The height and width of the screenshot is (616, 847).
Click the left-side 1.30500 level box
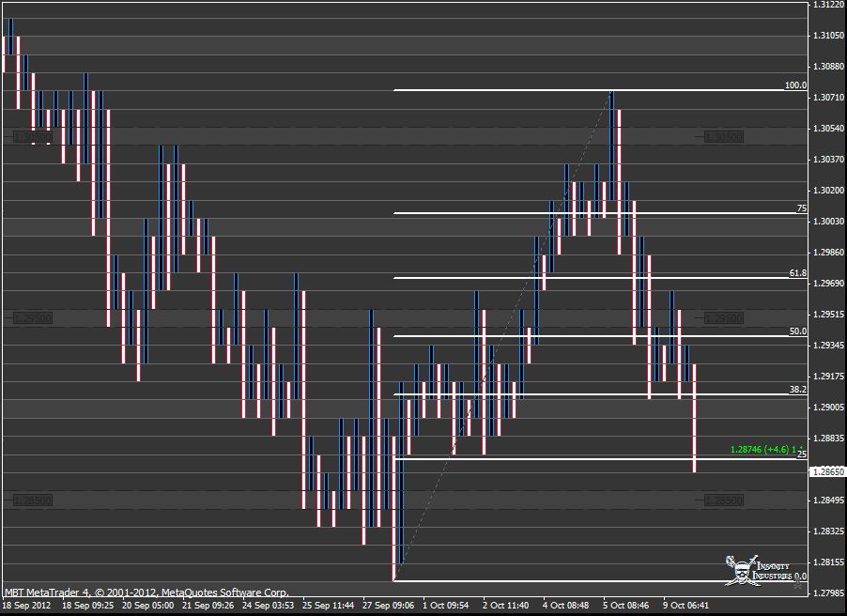[x=33, y=137]
